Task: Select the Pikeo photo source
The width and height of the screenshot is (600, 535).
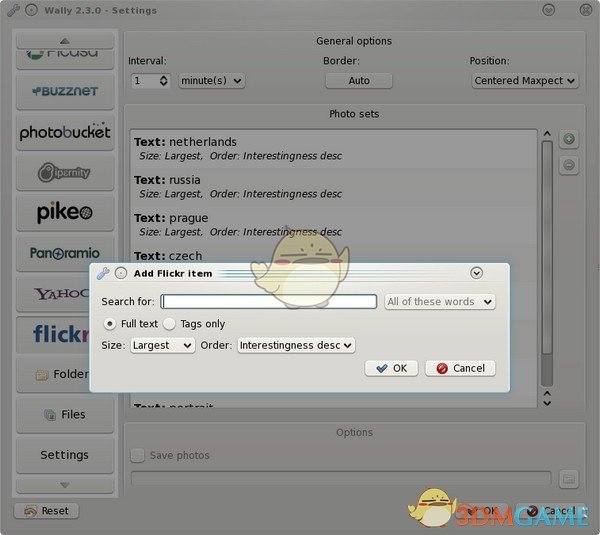Action: pos(65,213)
